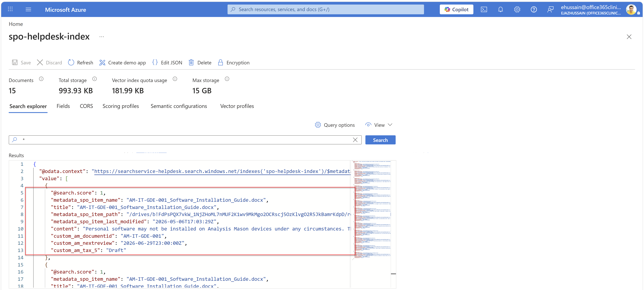Click the Delete toolbar button
This screenshot has height=290, width=644.
coord(200,63)
